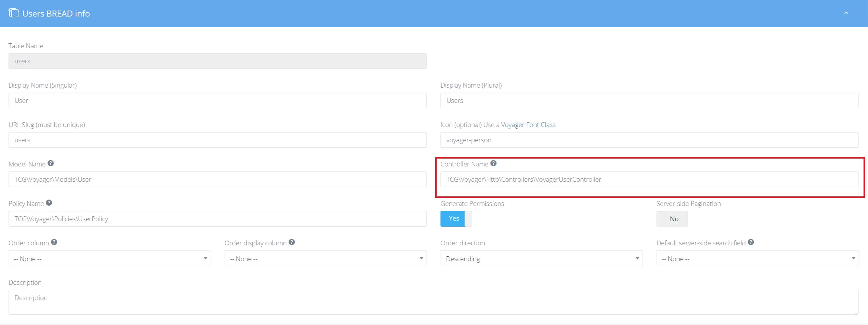Open the Voyager Font Class link
The width and height of the screenshot is (868, 325).
pyautogui.click(x=528, y=125)
